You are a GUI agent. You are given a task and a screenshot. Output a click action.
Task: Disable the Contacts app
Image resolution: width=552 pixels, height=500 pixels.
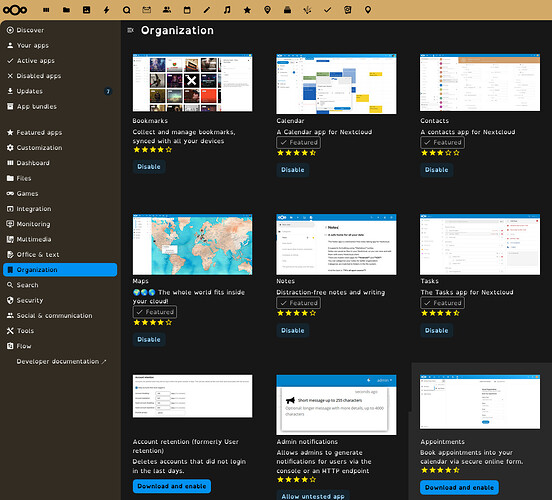tap(437, 170)
